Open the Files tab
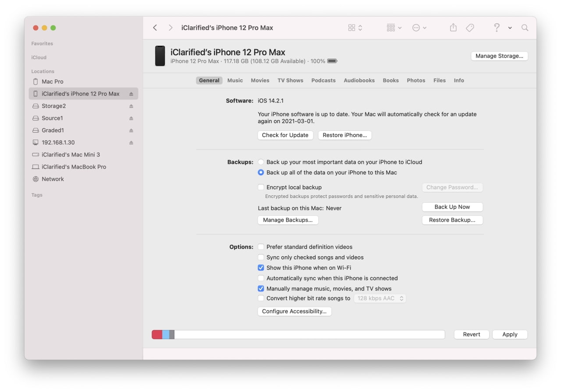561x392 pixels. coord(439,81)
